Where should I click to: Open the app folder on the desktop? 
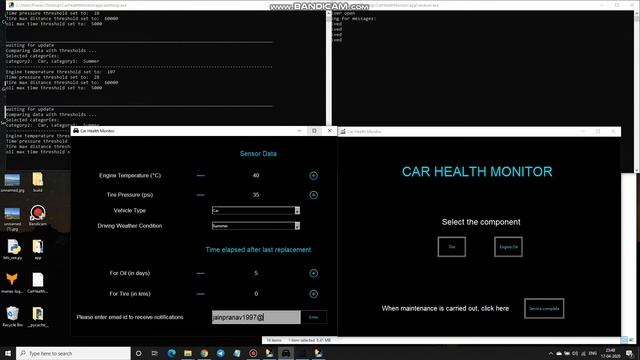pos(38,250)
